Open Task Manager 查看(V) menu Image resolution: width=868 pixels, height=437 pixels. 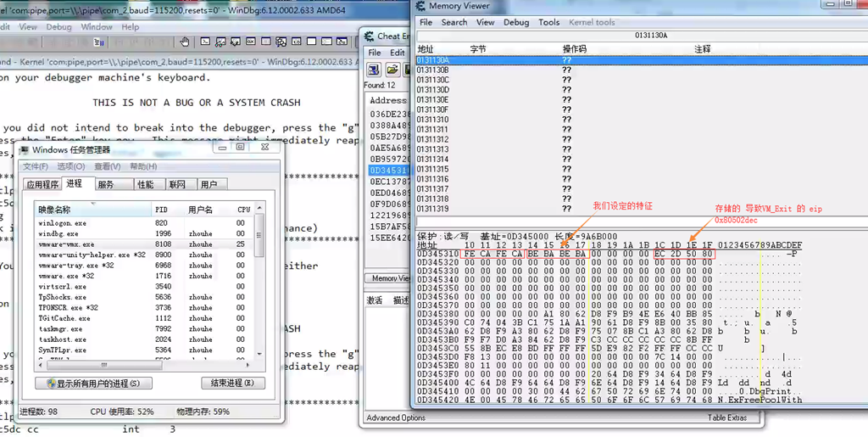[x=107, y=166]
